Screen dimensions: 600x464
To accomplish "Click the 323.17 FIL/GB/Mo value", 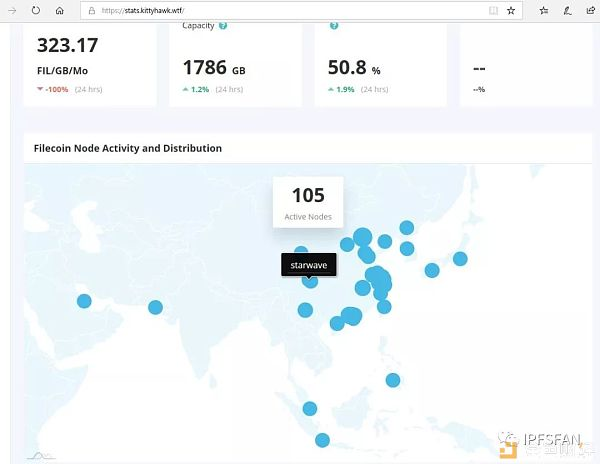I will 68,46.
